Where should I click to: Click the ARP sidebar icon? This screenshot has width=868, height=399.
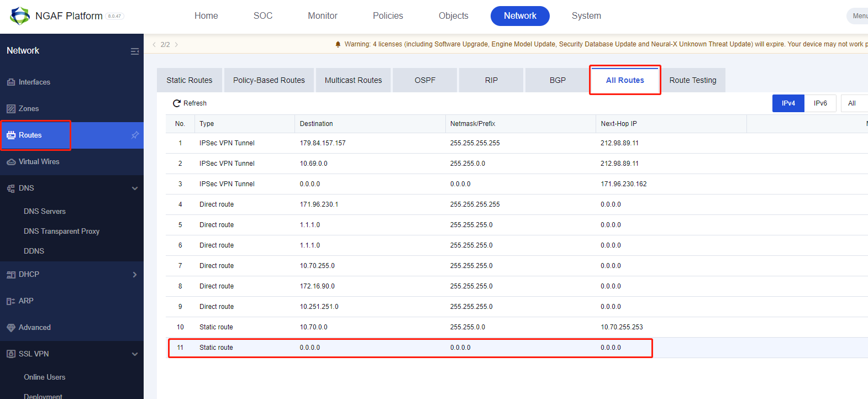(11, 301)
